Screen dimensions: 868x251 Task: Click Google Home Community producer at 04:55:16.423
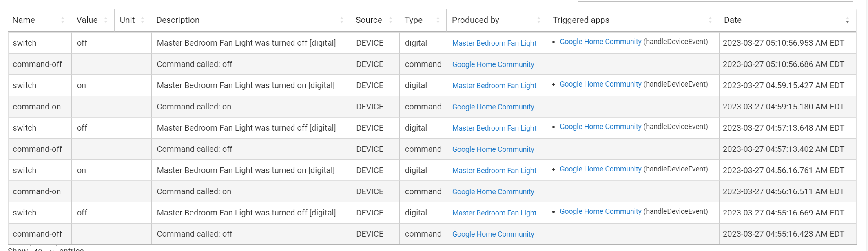[493, 234]
